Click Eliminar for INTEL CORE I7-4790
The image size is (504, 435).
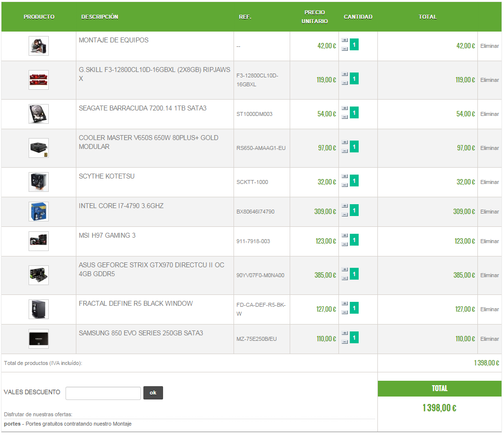point(490,212)
